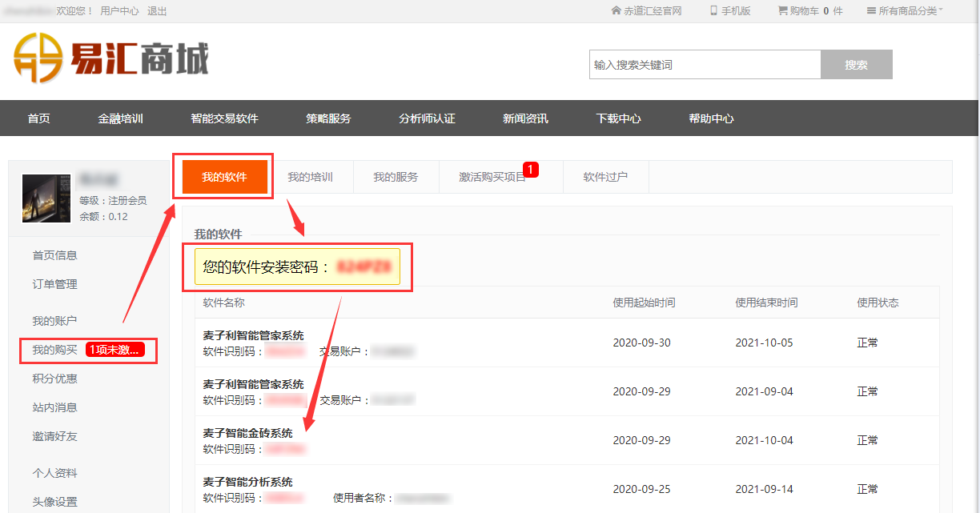Go to 首页 in the navigation bar
The width and height of the screenshot is (980, 513).
pyautogui.click(x=38, y=118)
